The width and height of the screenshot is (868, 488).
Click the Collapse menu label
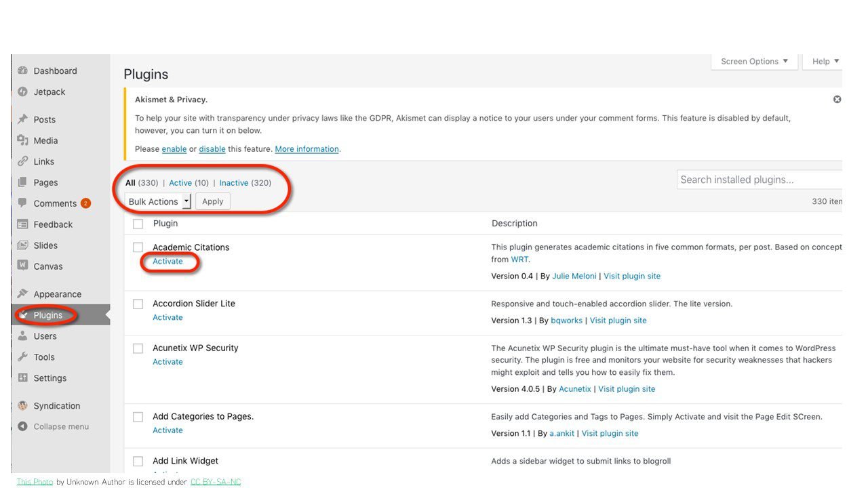61,427
